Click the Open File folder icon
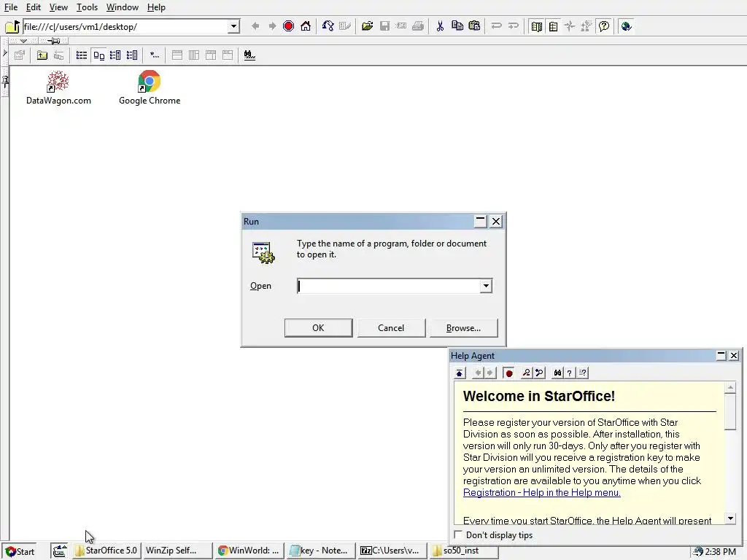This screenshot has width=747, height=560. point(368,26)
